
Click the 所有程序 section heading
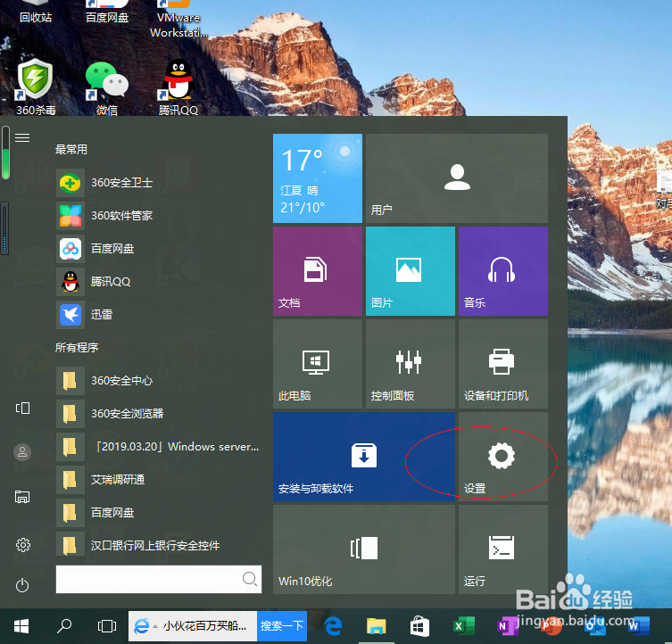(x=77, y=348)
